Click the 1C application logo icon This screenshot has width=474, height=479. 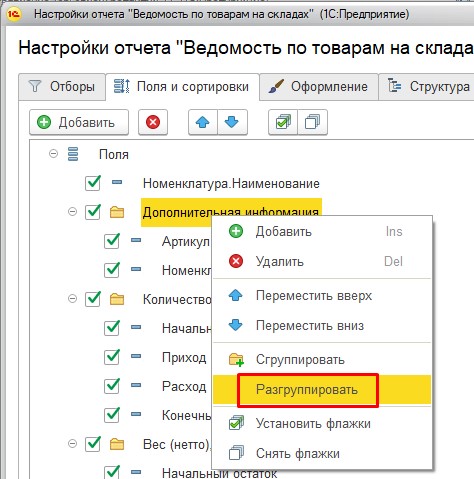(14, 14)
